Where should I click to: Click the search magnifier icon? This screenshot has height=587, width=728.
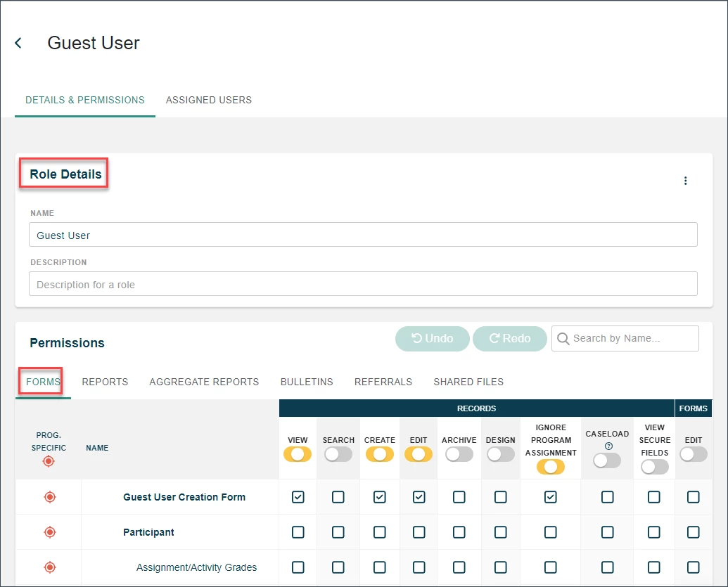[x=563, y=339]
